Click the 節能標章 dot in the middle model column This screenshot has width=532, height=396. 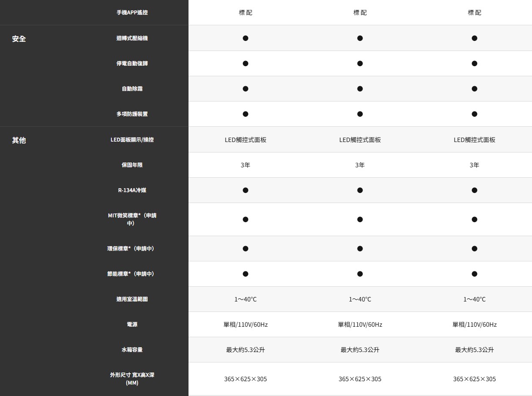tap(360, 274)
